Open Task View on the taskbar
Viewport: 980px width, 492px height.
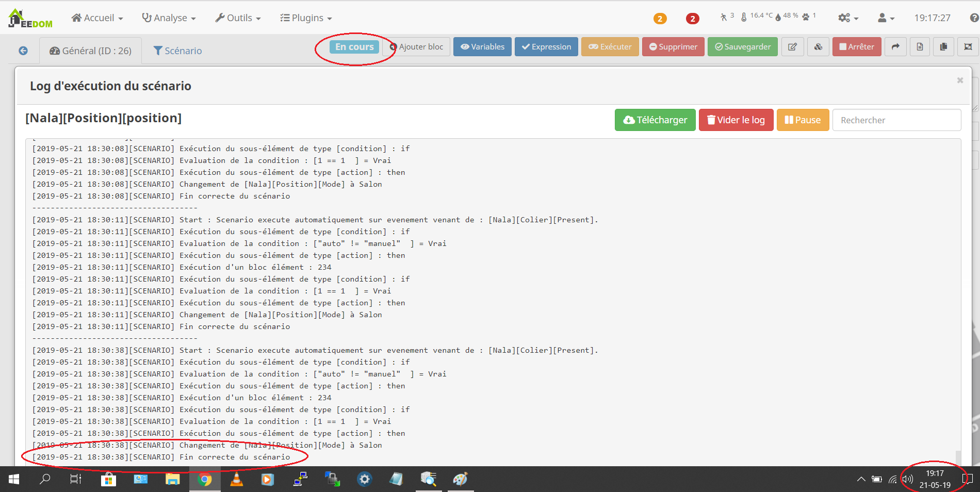click(76, 480)
